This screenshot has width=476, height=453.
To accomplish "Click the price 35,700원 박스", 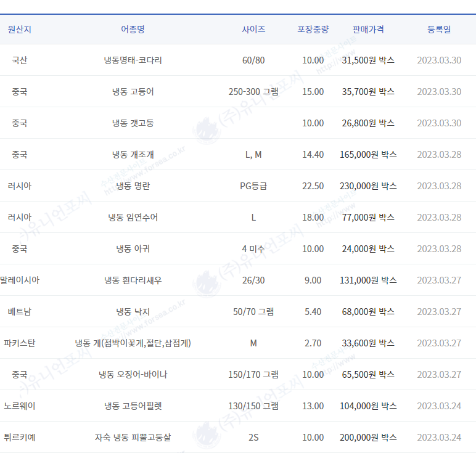I will click(368, 92).
